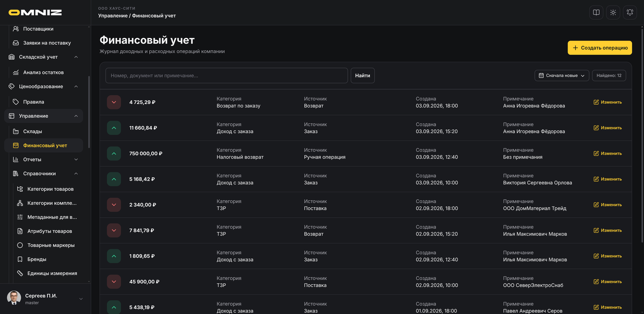Click the Единицы измерения ruler icon
Image resolution: width=644 pixels, height=314 pixels.
(20, 273)
